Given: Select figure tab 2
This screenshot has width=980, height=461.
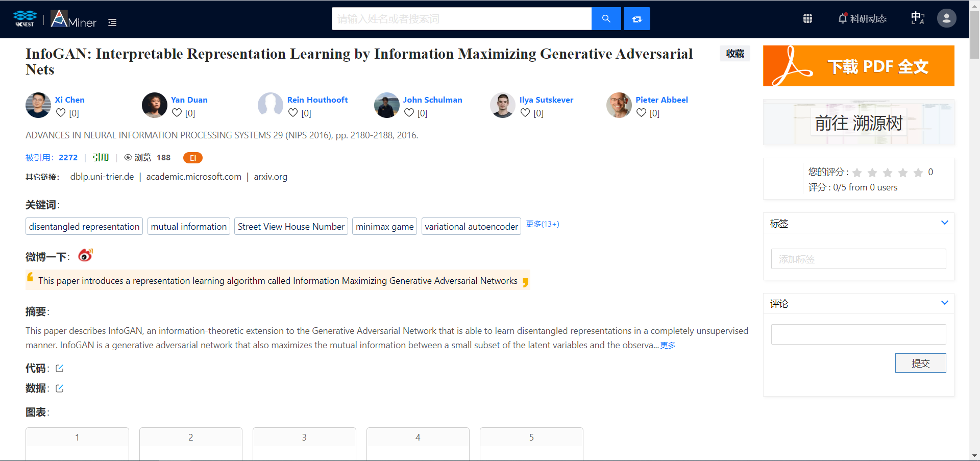Looking at the screenshot, I should [191, 438].
